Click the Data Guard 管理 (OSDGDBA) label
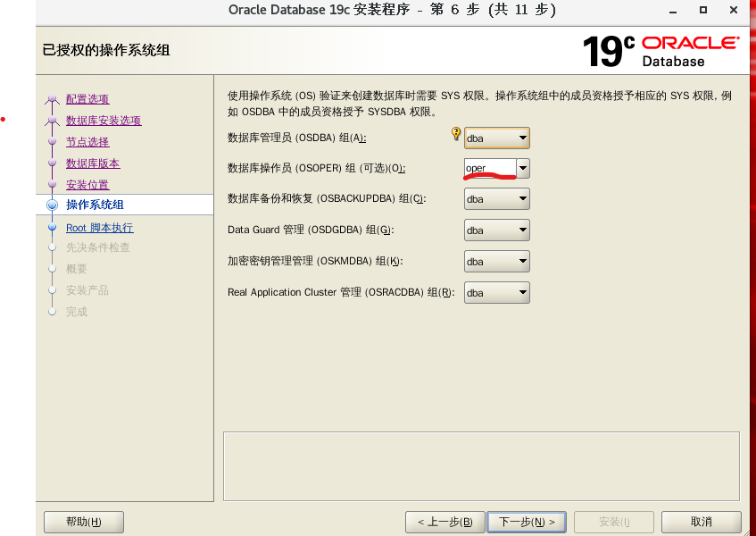Viewport: 756px width, 536px height. pos(311,230)
